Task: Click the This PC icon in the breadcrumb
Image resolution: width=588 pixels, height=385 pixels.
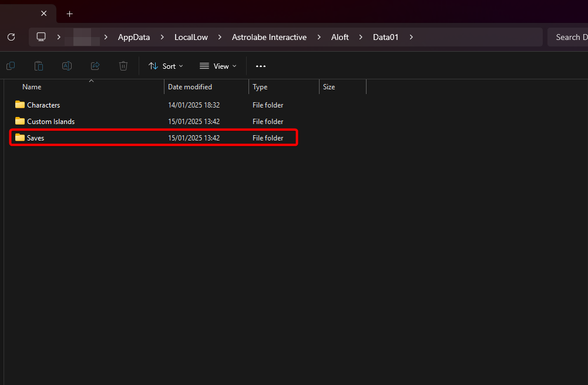Action: pos(41,36)
